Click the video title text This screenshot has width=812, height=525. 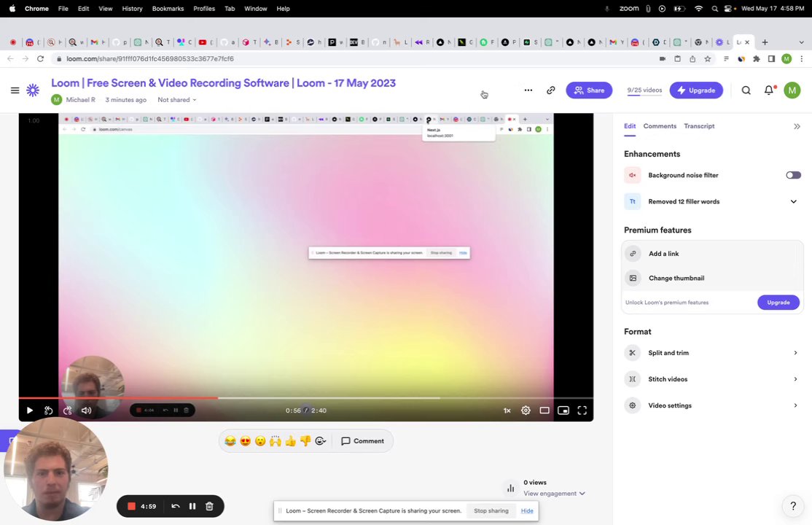point(223,83)
